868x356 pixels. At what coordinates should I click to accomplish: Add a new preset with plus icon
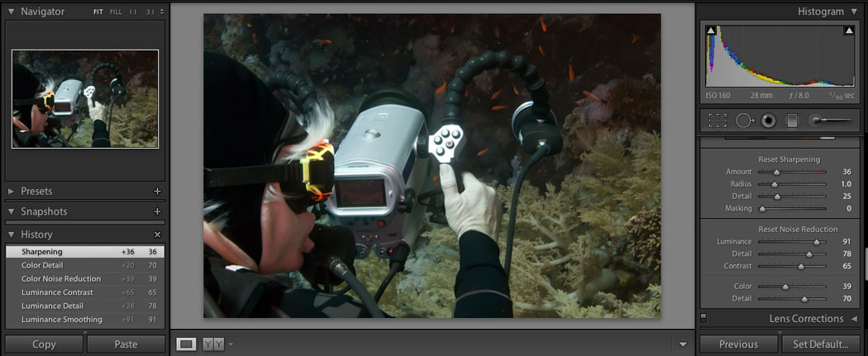(158, 192)
